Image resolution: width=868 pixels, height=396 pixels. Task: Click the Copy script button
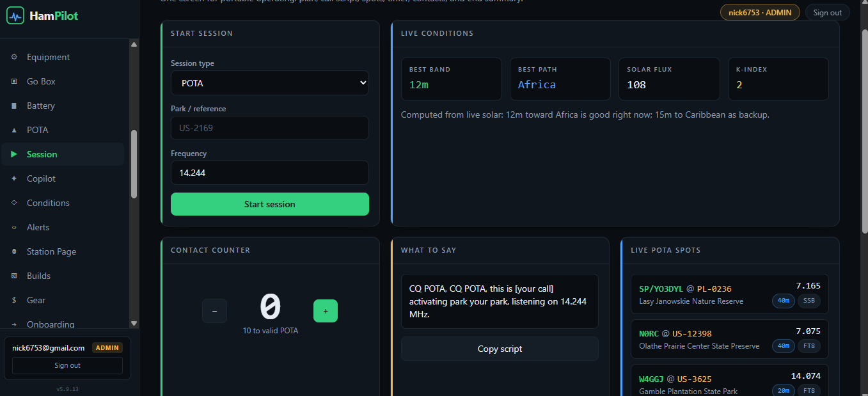[x=500, y=349]
